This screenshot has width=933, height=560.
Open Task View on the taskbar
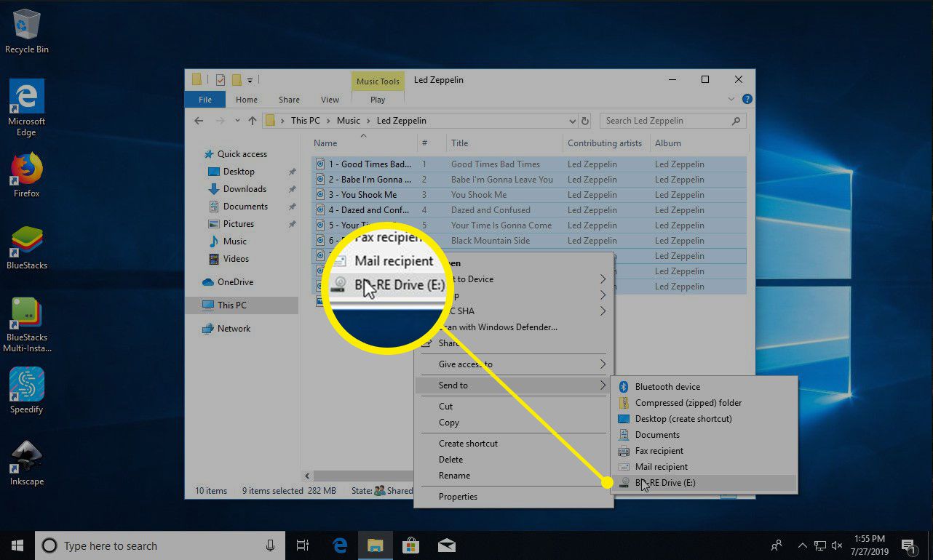pyautogui.click(x=303, y=545)
